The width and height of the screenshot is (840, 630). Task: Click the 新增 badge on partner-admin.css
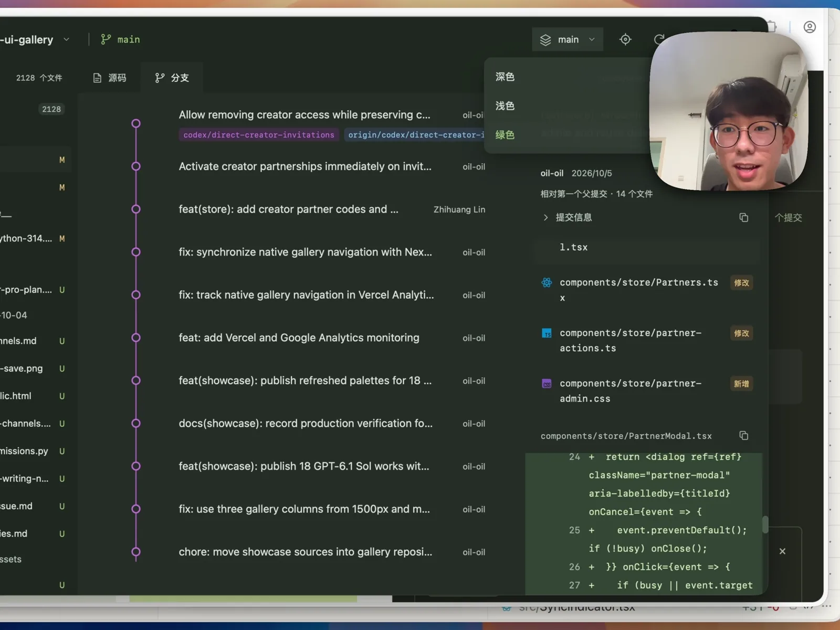741,384
